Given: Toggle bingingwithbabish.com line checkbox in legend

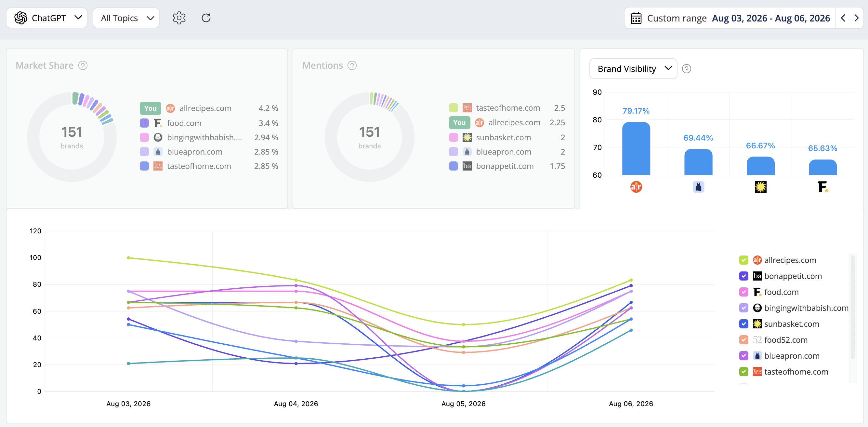Looking at the screenshot, I should tap(744, 308).
